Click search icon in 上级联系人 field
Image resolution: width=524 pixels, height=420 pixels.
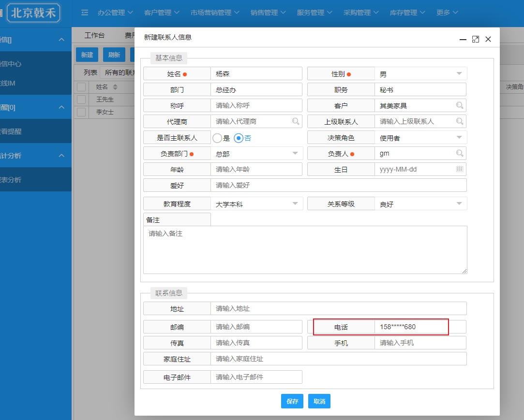(x=460, y=121)
